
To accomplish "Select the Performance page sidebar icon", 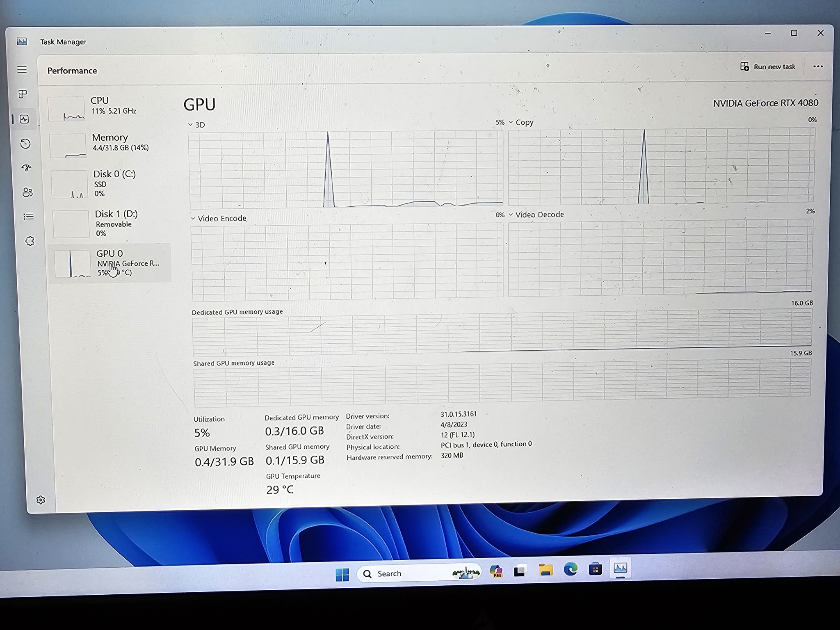I will (25, 119).
